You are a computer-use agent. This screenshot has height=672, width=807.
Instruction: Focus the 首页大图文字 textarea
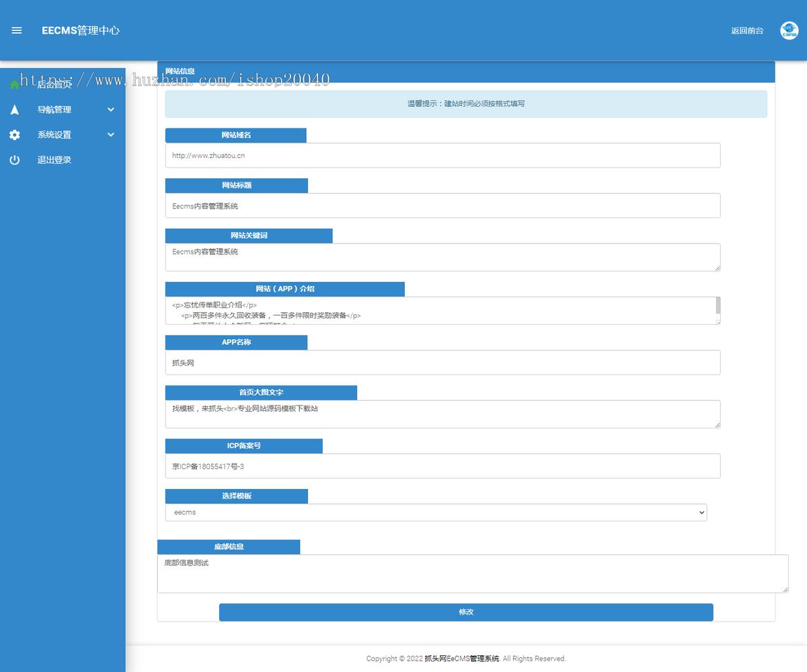click(x=443, y=414)
